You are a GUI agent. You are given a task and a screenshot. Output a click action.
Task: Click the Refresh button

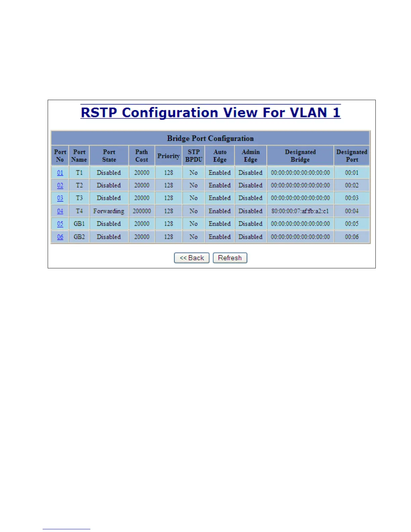tap(230, 258)
